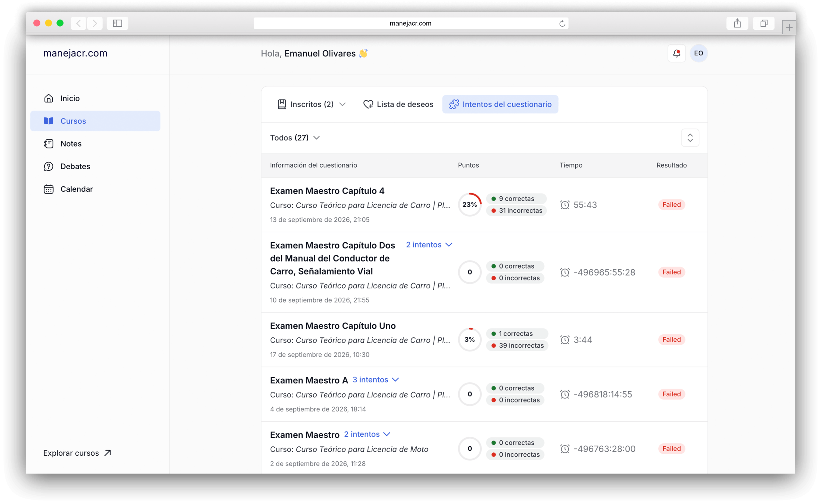Click the Inicio home icon
This screenshot has width=821, height=504.
(x=49, y=98)
